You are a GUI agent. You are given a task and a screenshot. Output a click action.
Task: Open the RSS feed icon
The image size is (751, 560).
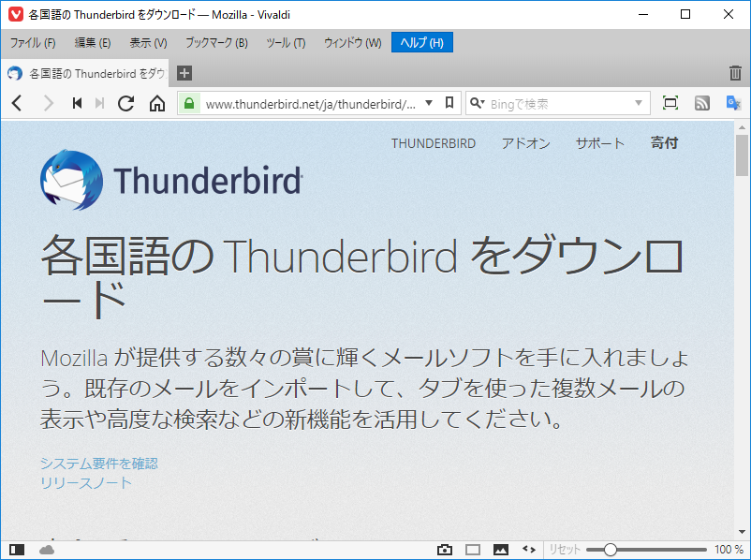(x=702, y=103)
